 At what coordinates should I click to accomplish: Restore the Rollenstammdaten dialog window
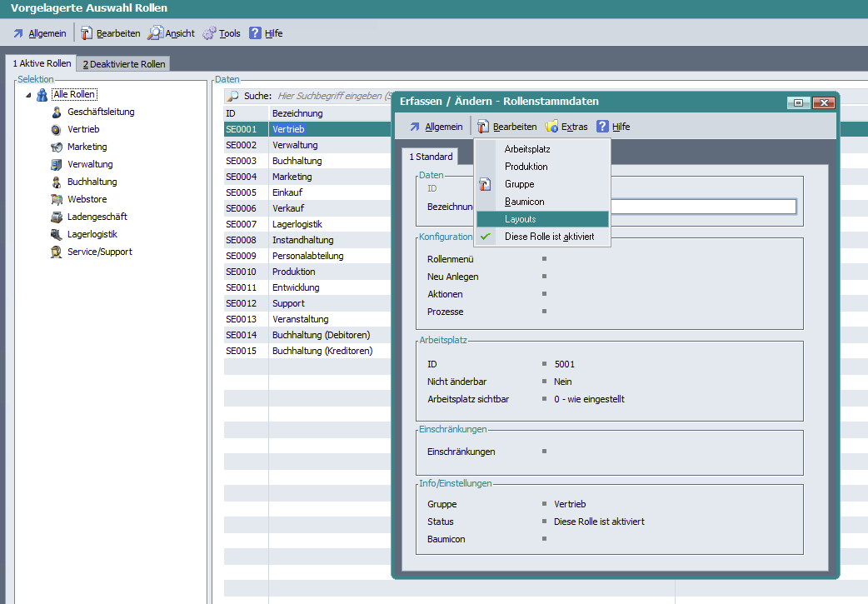point(797,102)
